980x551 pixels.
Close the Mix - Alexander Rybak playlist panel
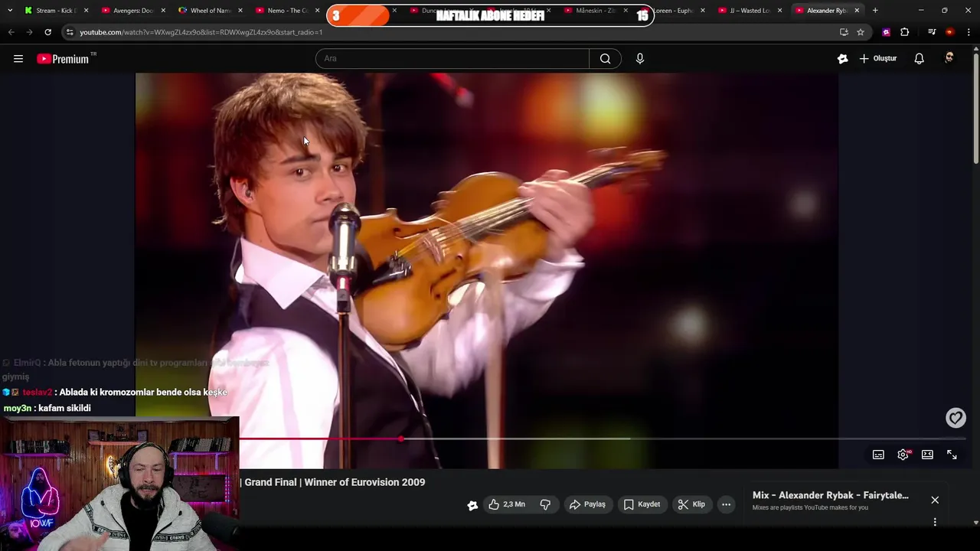935,500
